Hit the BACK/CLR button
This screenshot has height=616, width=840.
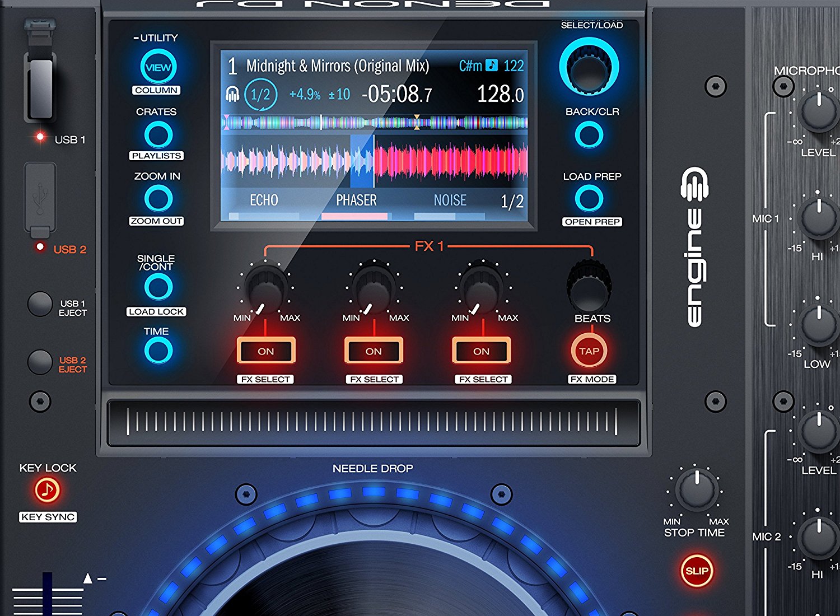click(589, 135)
